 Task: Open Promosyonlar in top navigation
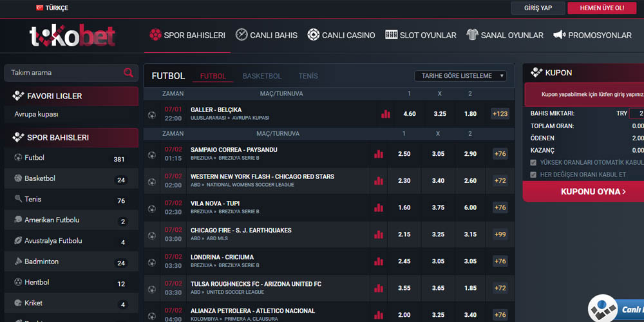tap(592, 35)
